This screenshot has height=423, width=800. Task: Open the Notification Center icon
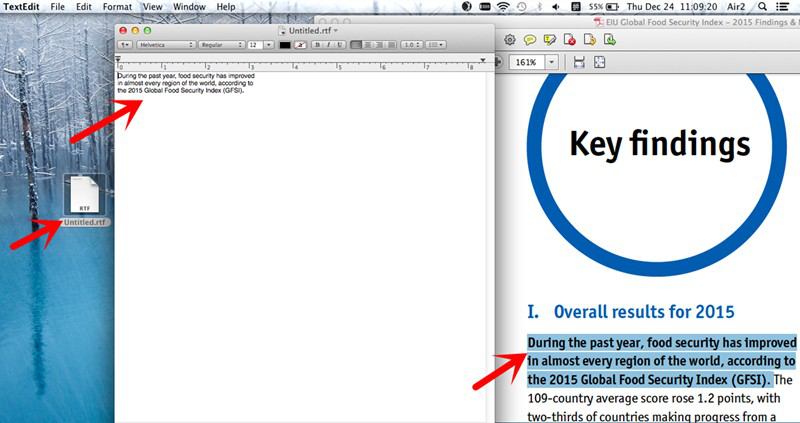[x=781, y=7]
